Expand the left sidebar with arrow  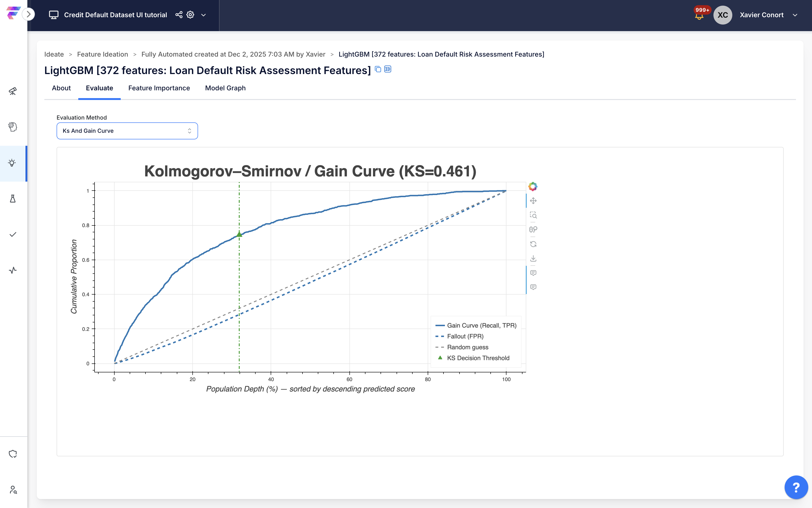click(29, 14)
